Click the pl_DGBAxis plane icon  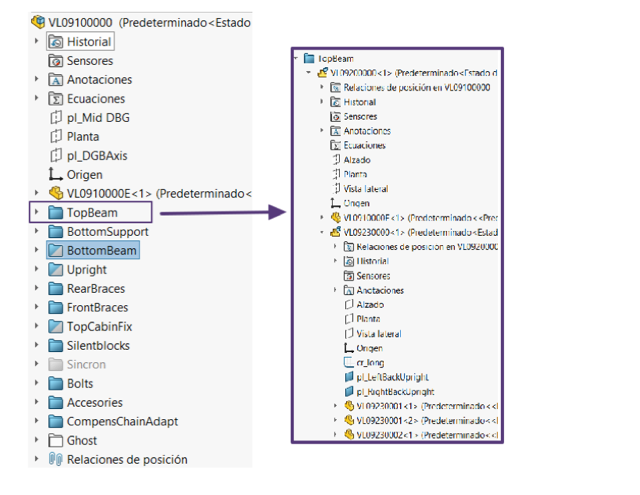[56, 155]
